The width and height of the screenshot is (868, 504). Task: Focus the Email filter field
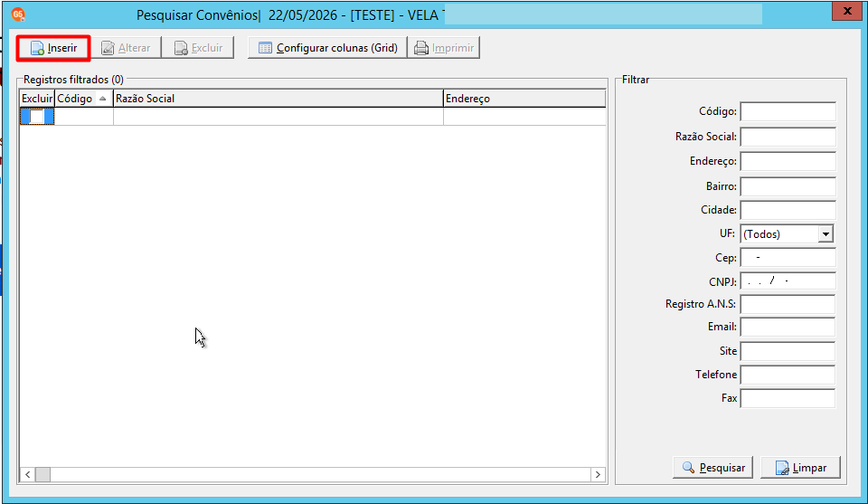coord(788,327)
